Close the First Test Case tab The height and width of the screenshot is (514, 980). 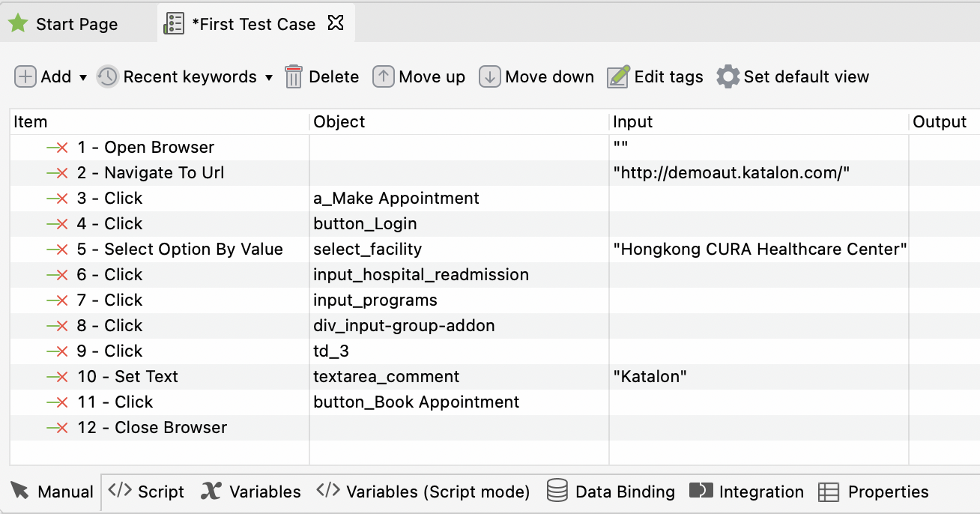click(336, 23)
